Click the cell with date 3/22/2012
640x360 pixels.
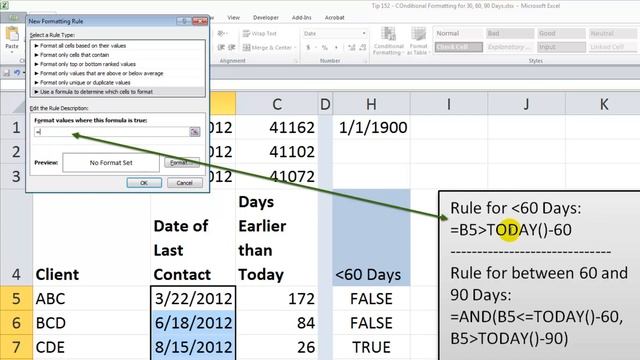tap(193, 298)
